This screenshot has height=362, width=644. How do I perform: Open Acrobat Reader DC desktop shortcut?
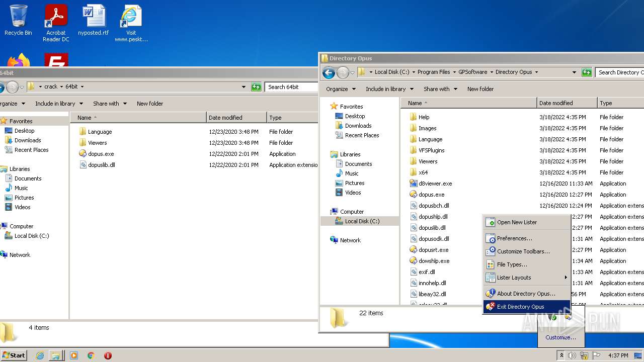(x=56, y=23)
